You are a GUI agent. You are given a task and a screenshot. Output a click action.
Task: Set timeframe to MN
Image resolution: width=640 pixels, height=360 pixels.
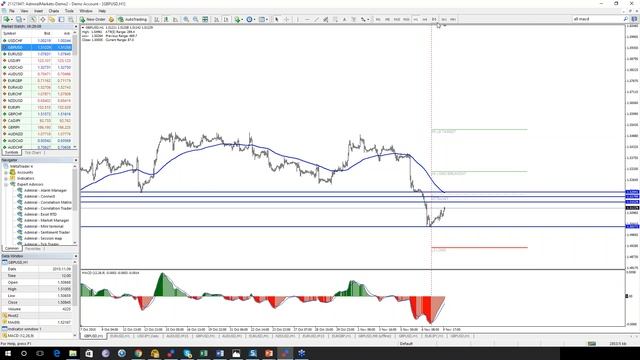[453, 19]
